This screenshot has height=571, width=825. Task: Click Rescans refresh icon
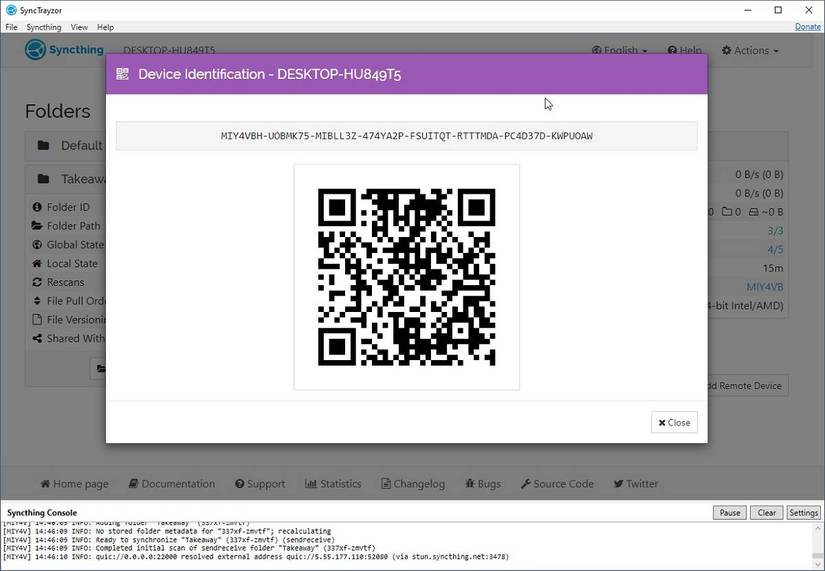[37, 282]
